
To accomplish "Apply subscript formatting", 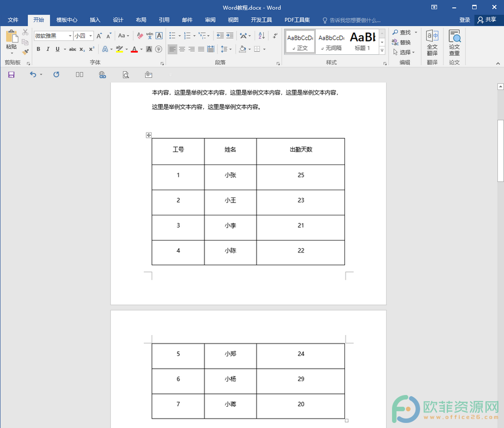I will (82, 49).
